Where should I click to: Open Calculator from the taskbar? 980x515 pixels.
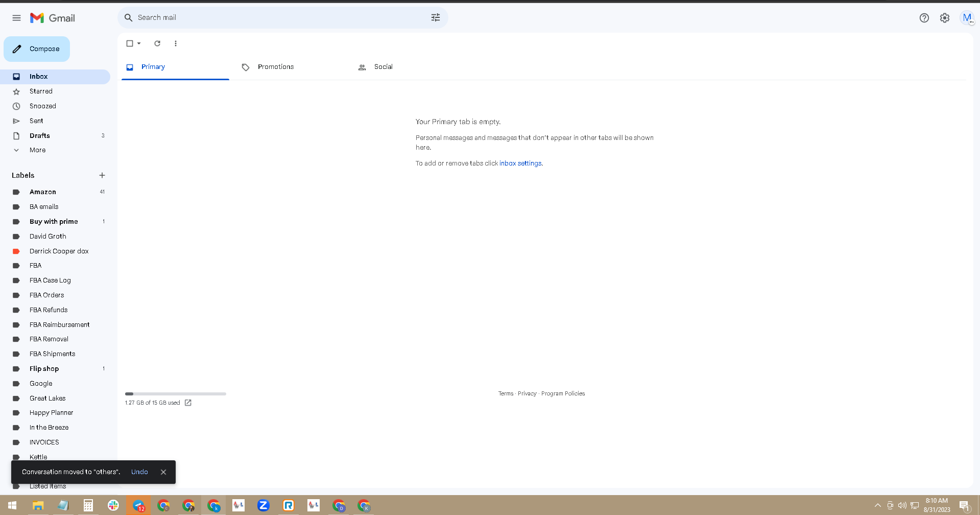[x=88, y=505]
